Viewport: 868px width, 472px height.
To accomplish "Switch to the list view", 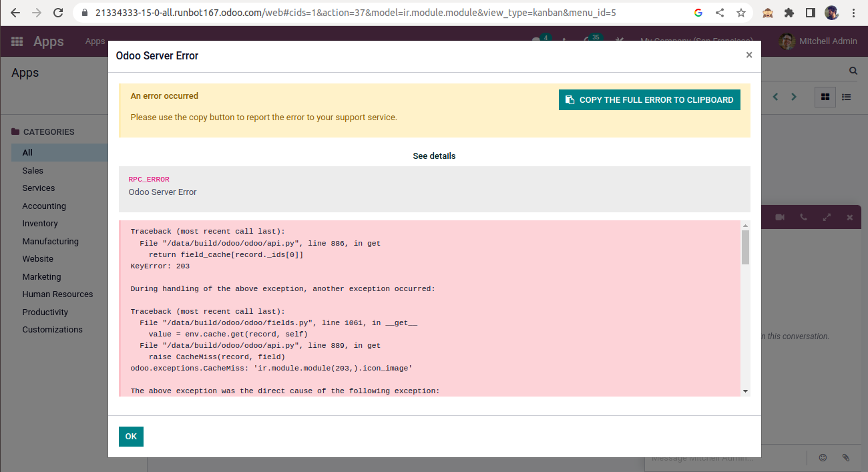I will coord(847,97).
